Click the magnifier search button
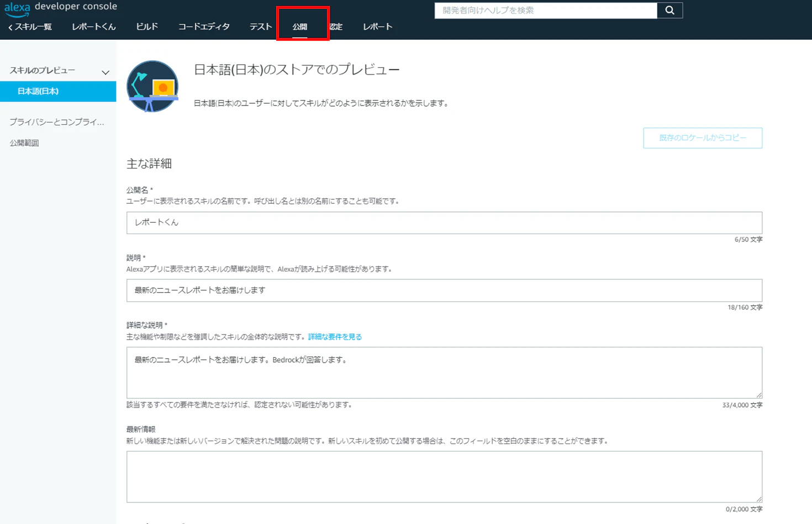 (669, 10)
